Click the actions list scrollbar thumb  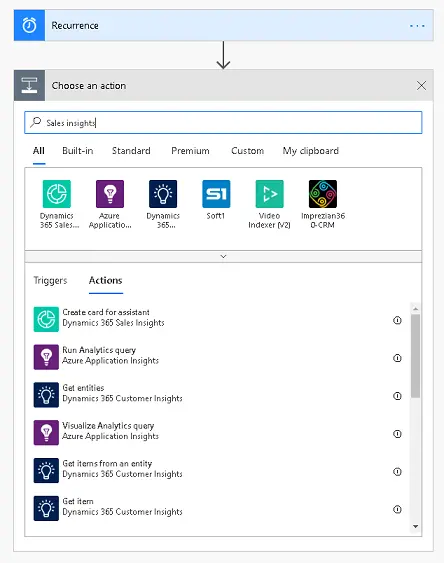pyautogui.click(x=416, y=356)
